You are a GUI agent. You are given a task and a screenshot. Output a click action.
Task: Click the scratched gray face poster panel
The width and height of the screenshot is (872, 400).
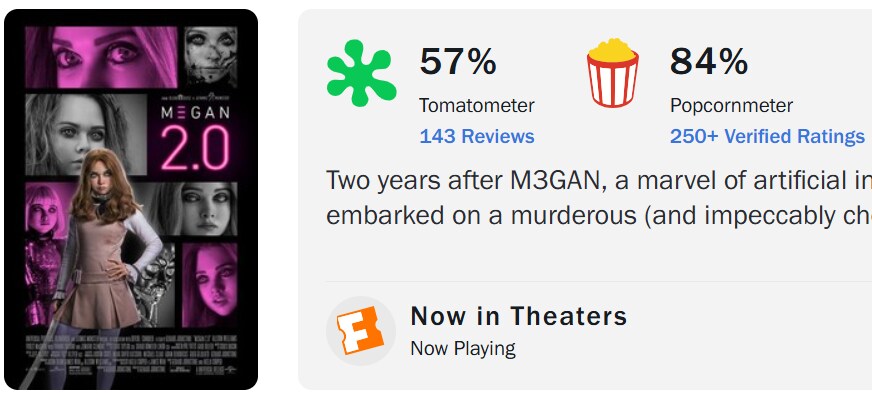(211, 57)
